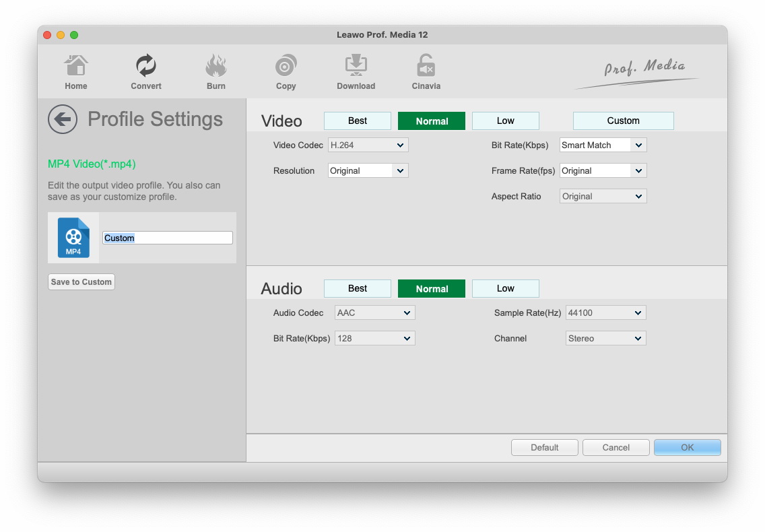Click the Save to Custom button

(x=81, y=282)
